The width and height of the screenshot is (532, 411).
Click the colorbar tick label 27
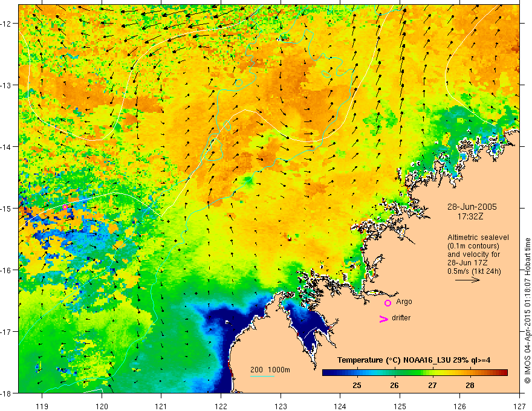(432, 385)
